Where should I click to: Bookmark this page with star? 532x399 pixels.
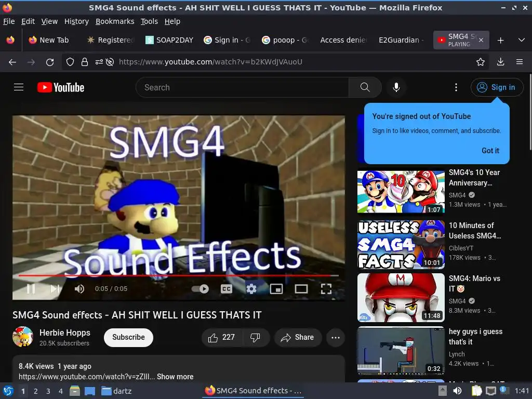480,62
